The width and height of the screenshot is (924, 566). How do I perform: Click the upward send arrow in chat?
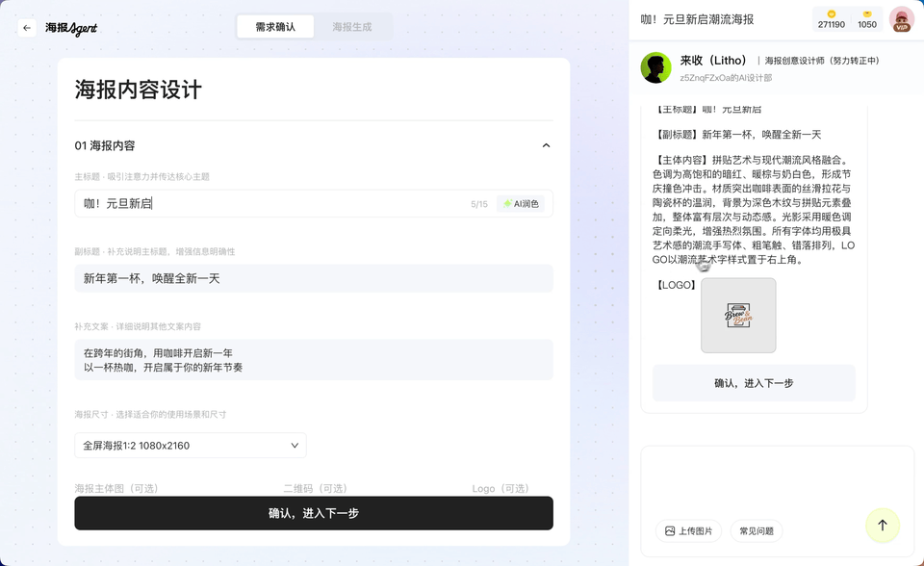tap(882, 526)
